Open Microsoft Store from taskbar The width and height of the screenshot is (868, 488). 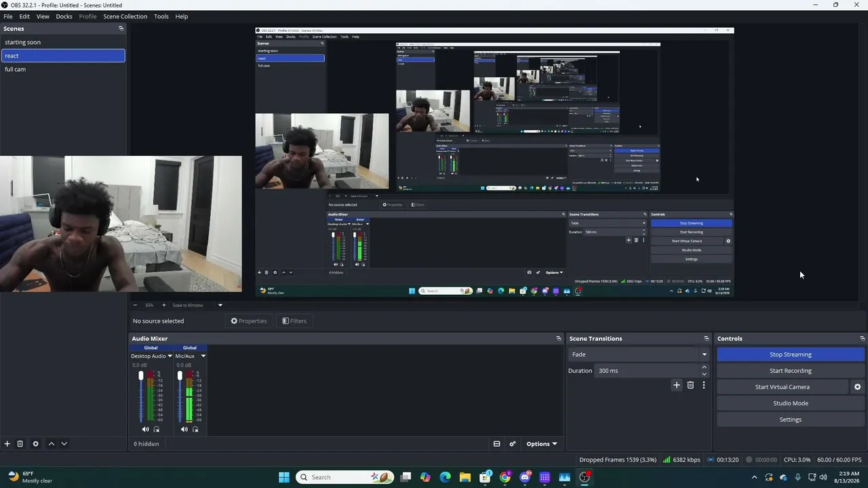pyautogui.click(x=485, y=477)
